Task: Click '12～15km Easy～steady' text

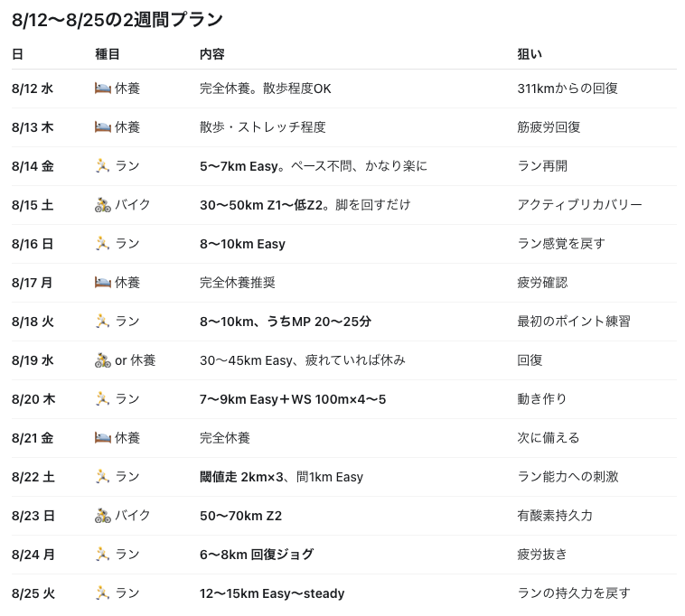Action: coord(272,593)
